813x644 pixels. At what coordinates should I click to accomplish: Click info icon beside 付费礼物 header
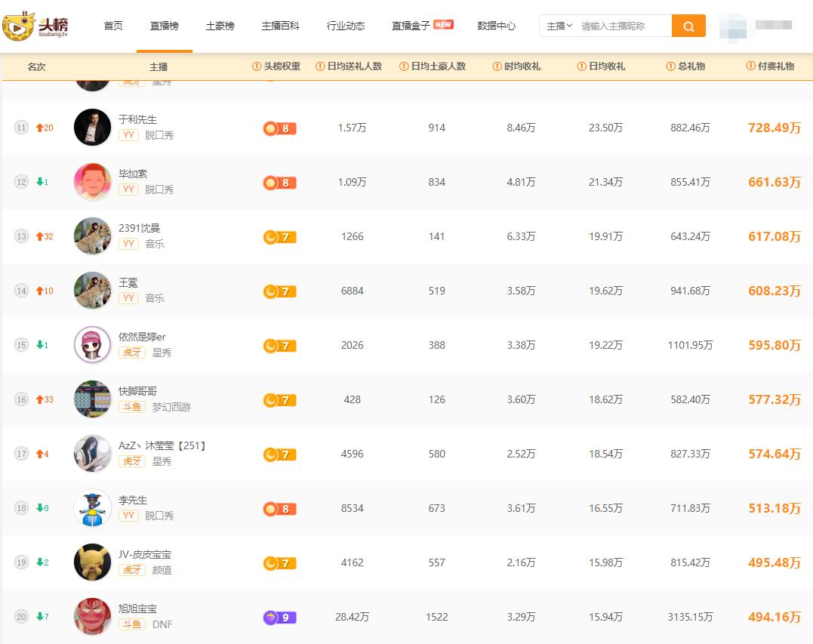pos(750,66)
